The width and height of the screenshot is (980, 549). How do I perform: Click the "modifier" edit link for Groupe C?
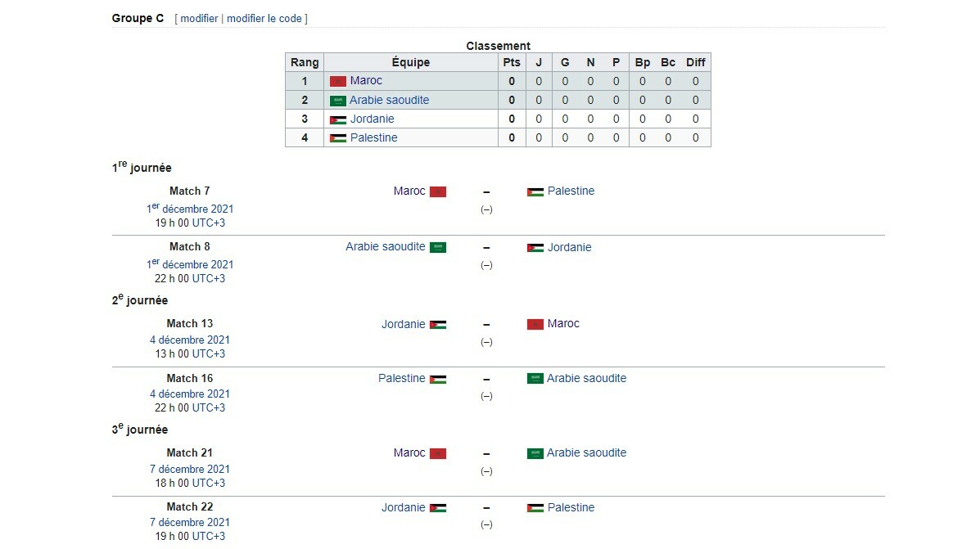(x=199, y=19)
